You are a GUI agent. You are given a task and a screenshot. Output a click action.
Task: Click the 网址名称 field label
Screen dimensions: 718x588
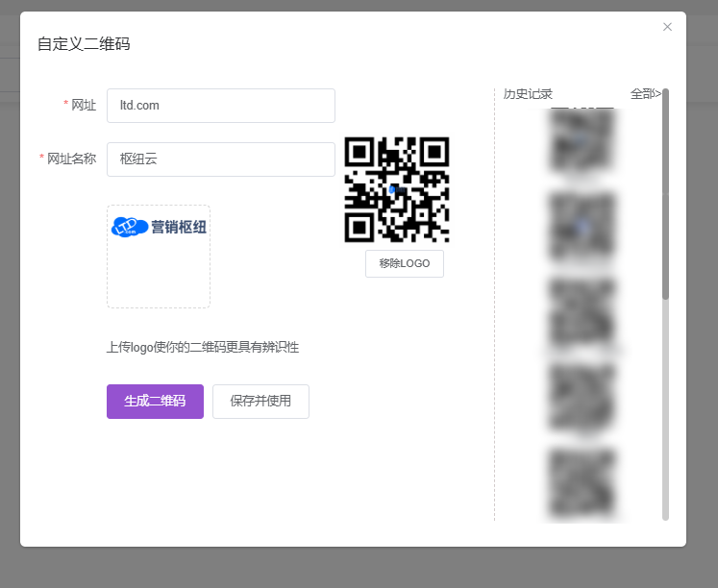(71, 159)
